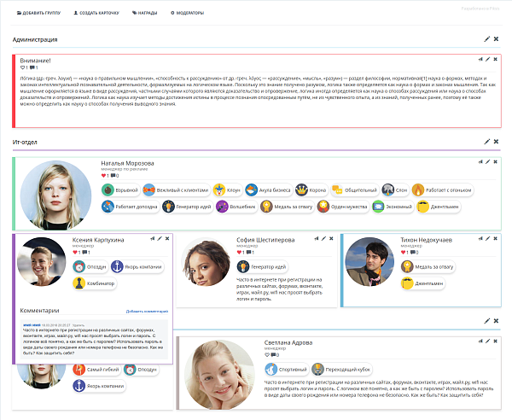Image resolution: width=512 pixels, height=420 pixels.
Task: Toggle the heart like on Наталья Морозова's card
Action: tap(103, 176)
